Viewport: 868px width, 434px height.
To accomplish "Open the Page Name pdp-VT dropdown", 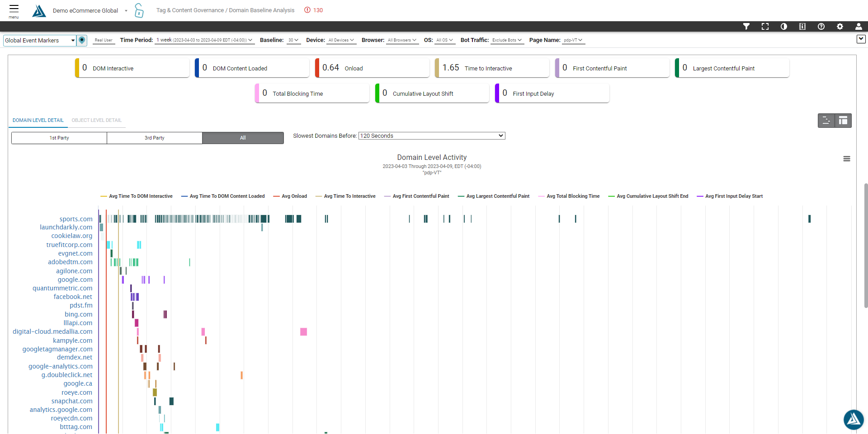I will 573,40.
